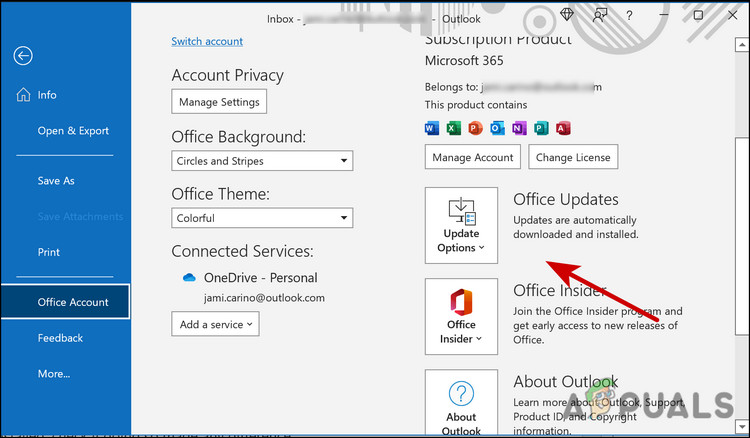Go back using the back arrow
The image size is (750, 438).
23,55
